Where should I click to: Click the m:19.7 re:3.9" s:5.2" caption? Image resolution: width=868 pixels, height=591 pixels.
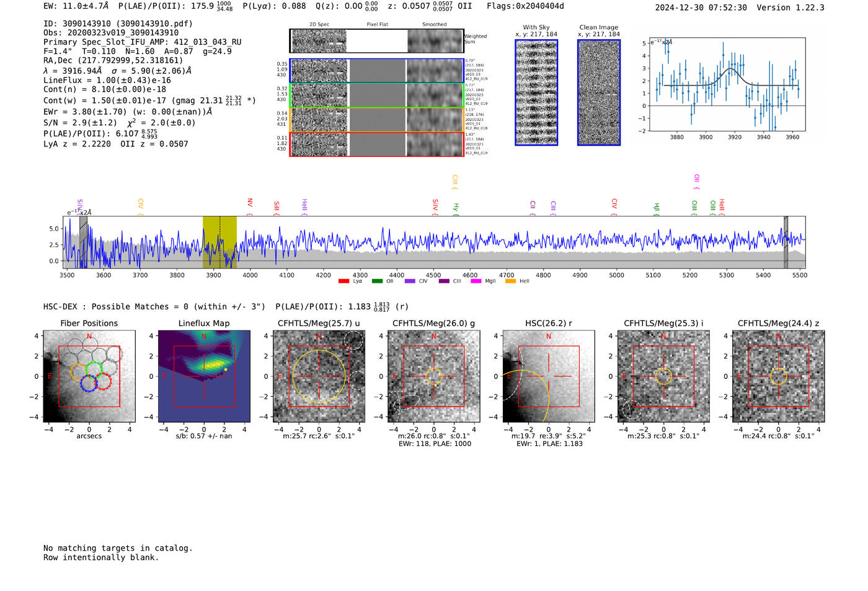tap(549, 437)
